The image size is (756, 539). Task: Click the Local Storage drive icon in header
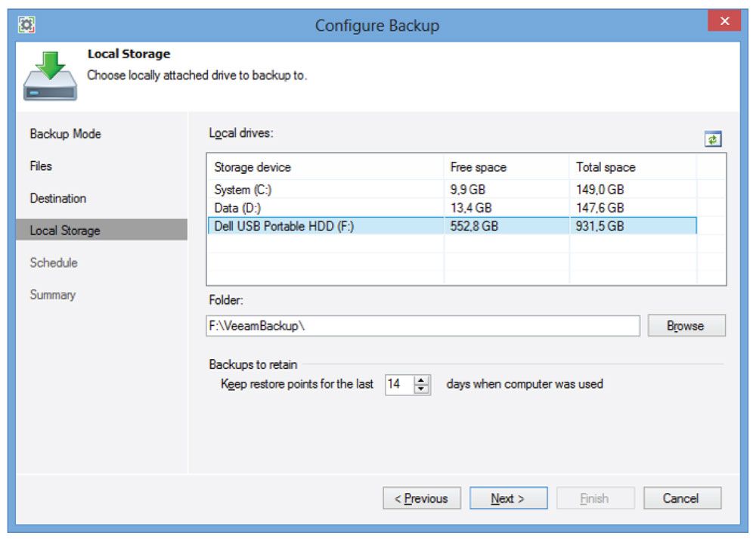[50, 78]
